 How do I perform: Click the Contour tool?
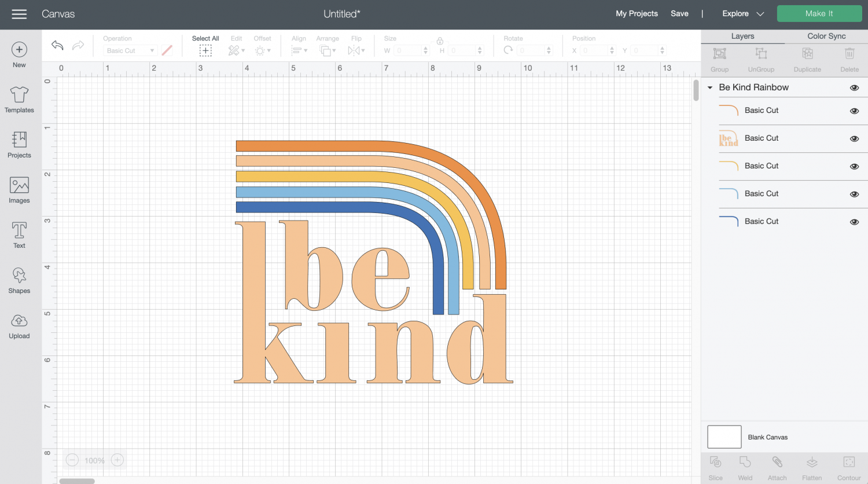[x=849, y=468]
